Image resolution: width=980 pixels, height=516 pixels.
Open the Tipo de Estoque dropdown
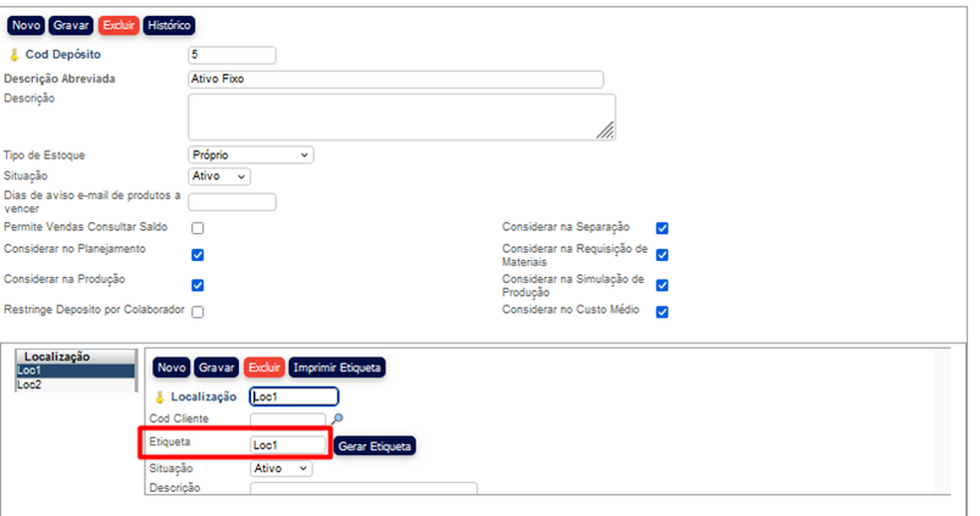[250, 155]
